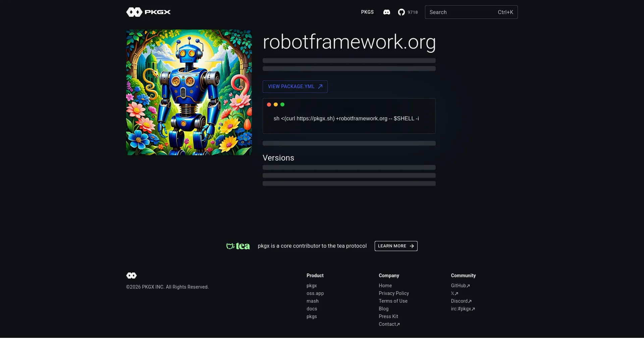
Task: Click the Versions heading
Action: pyautogui.click(x=278, y=158)
